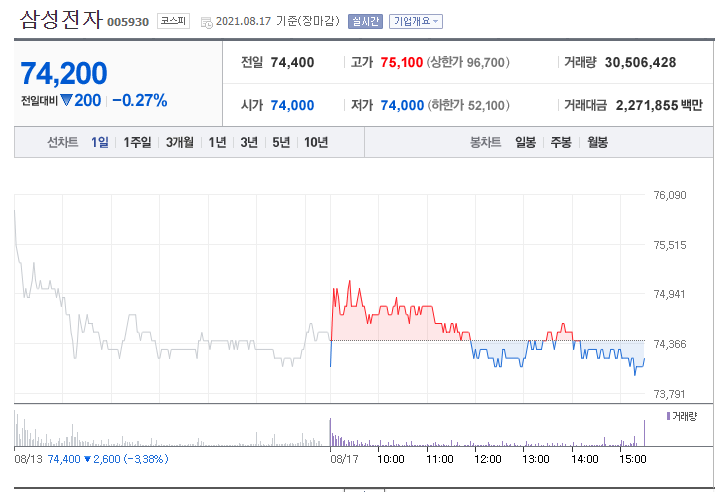Click the 코스피 market label

(x=173, y=21)
